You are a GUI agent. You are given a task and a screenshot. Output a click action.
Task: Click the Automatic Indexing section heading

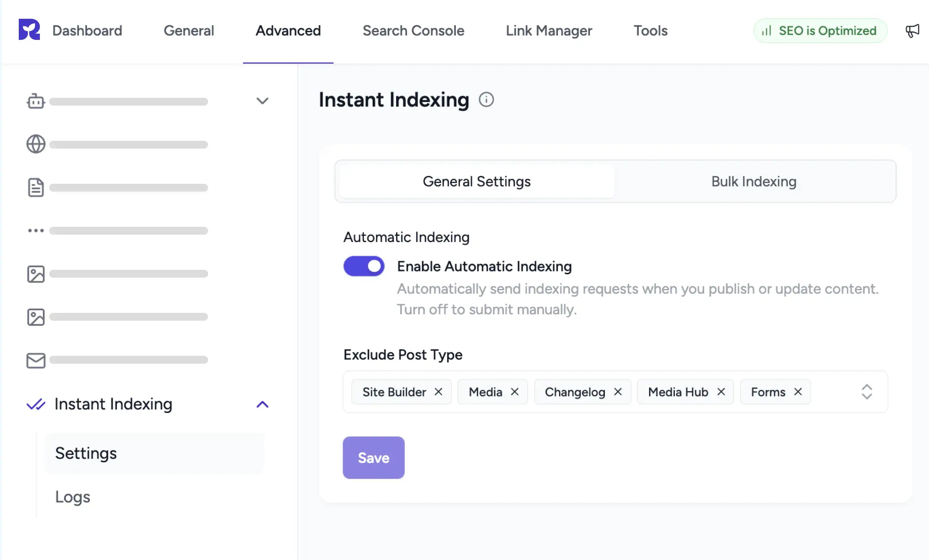[406, 237]
